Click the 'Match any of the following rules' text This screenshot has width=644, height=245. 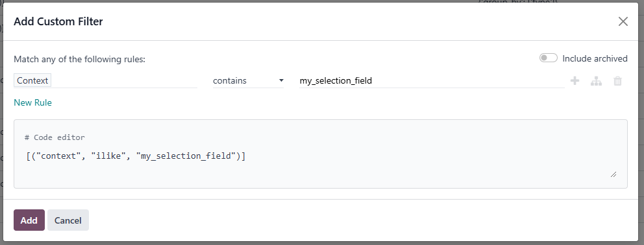pyautogui.click(x=80, y=60)
